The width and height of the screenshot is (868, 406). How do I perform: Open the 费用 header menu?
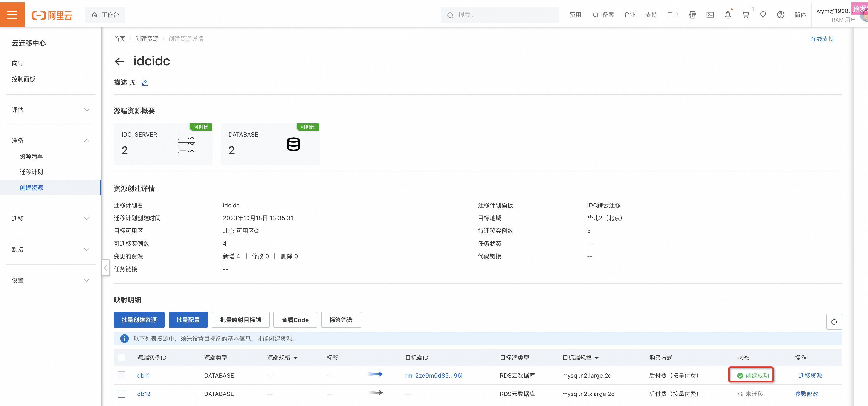[x=575, y=15]
